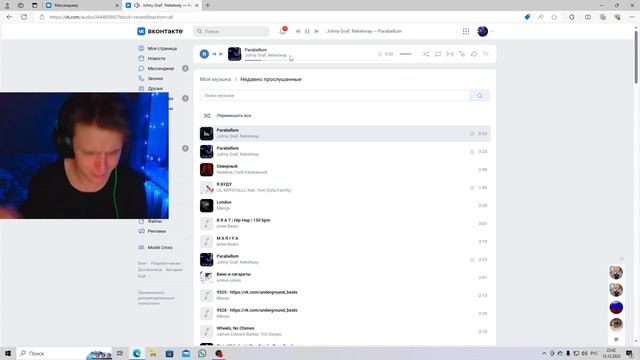Image resolution: width=640 pixels, height=360 pixels.
Task: Switch to the Мессенджер browser tab
Action: click(82, 5)
